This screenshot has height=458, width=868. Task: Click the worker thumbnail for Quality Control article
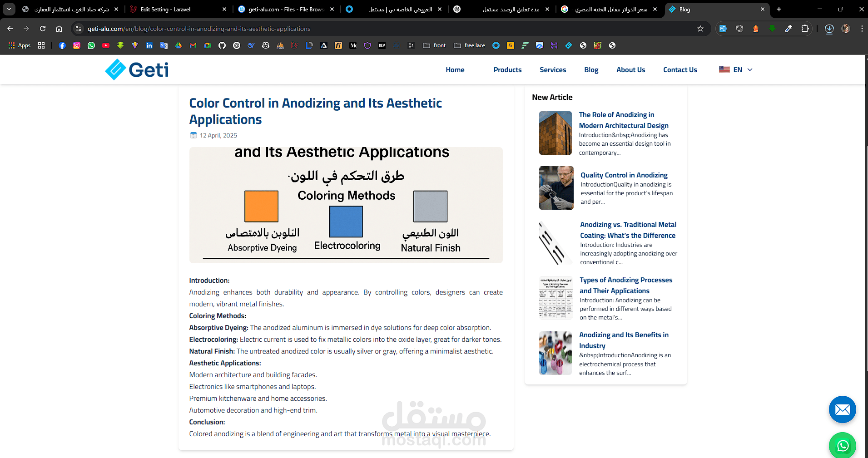pos(556,188)
